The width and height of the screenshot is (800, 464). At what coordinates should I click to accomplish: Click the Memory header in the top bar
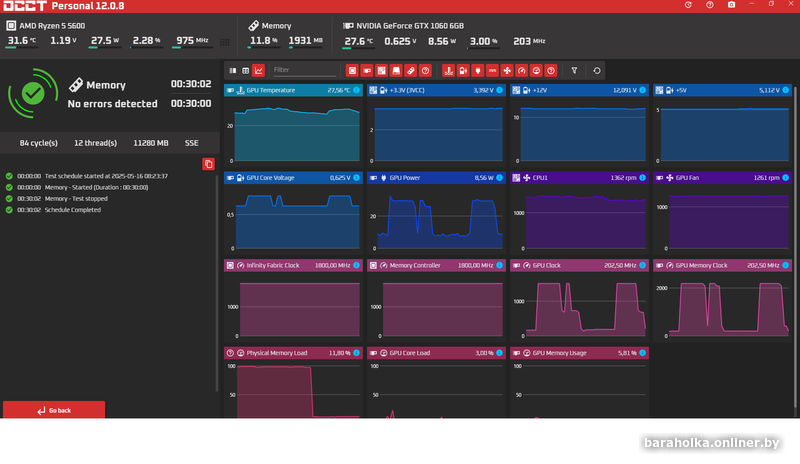click(270, 26)
